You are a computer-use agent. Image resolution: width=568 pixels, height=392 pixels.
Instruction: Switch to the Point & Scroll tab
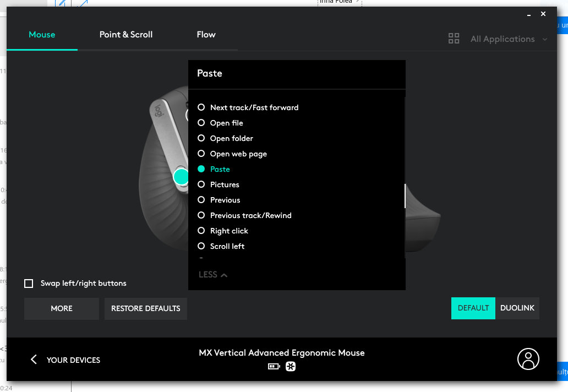125,35
